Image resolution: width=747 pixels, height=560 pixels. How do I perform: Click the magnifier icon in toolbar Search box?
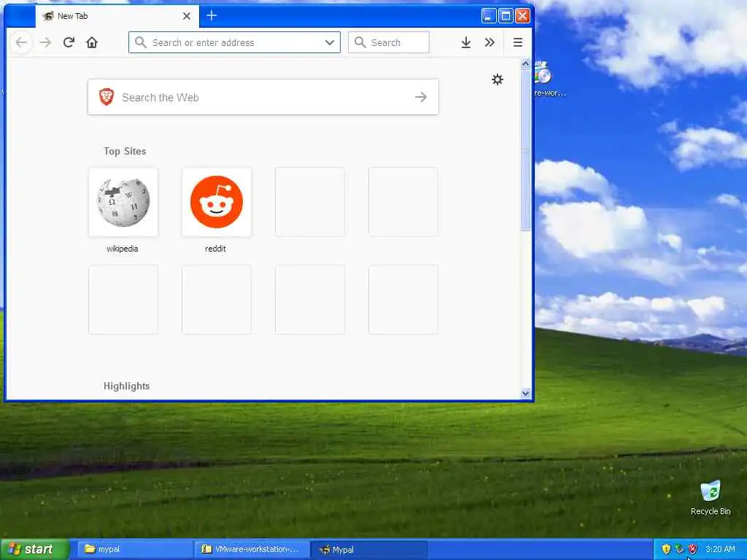coord(360,42)
